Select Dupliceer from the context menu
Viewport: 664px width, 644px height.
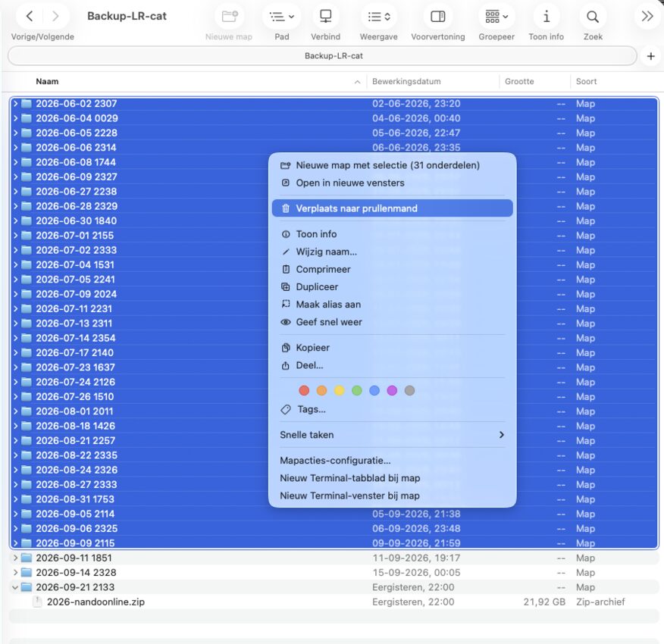click(392, 287)
